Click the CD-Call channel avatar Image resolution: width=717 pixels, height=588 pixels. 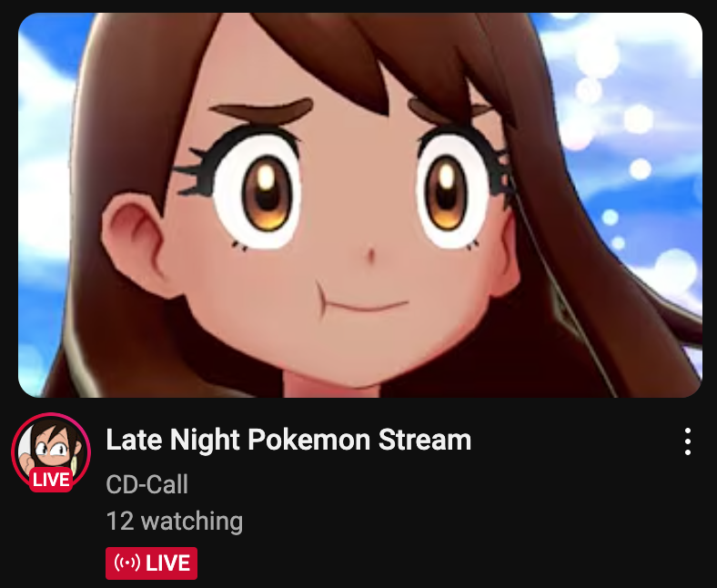(x=51, y=451)
